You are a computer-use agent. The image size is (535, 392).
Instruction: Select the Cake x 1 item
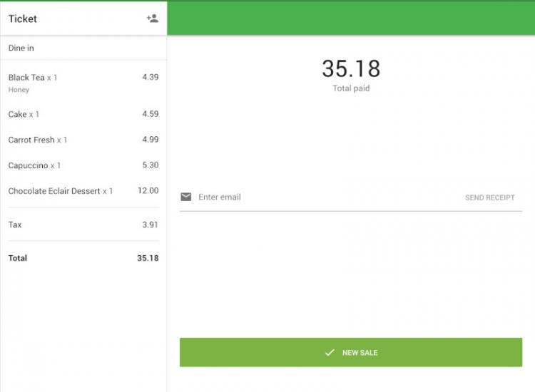[83, 114]
